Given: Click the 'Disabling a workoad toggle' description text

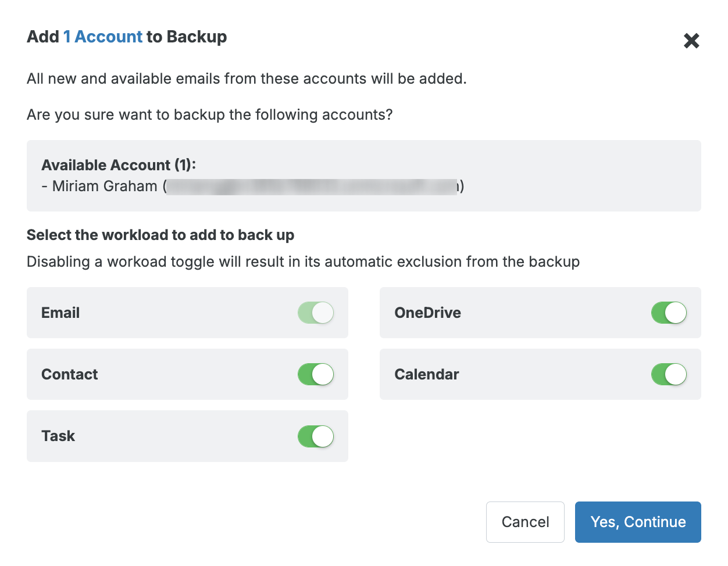Looking at the screenshot, I should pyautogui.click(x=304, y=261).
